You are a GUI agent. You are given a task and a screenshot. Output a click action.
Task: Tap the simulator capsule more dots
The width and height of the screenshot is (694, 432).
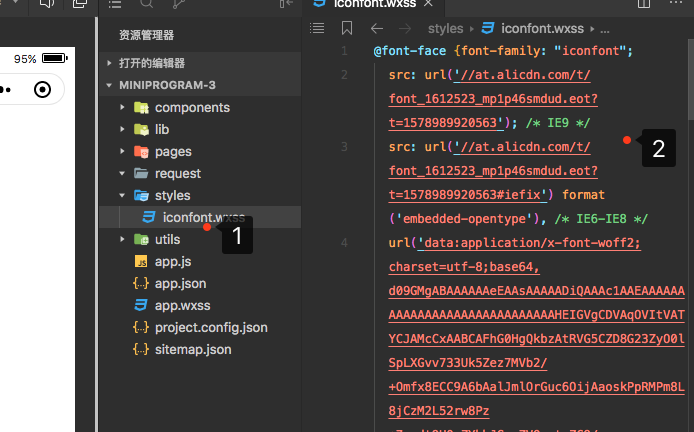5,90
